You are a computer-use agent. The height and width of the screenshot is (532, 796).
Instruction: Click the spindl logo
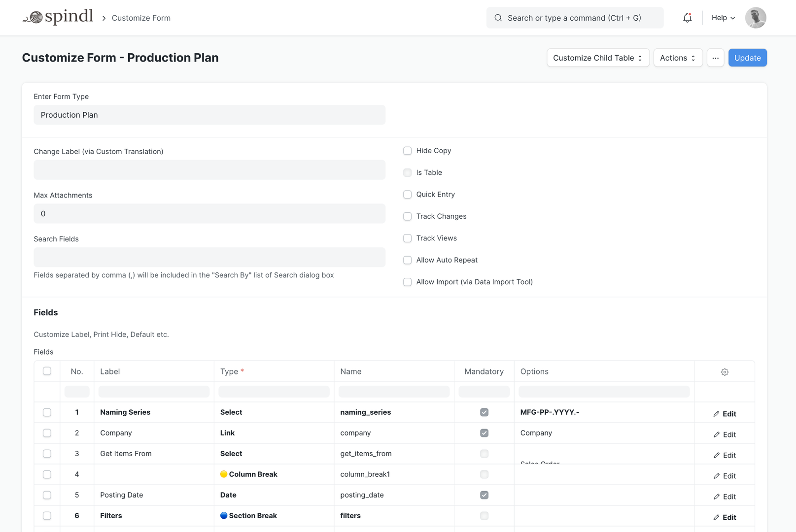pyautogui.click(x=58, y=16)
